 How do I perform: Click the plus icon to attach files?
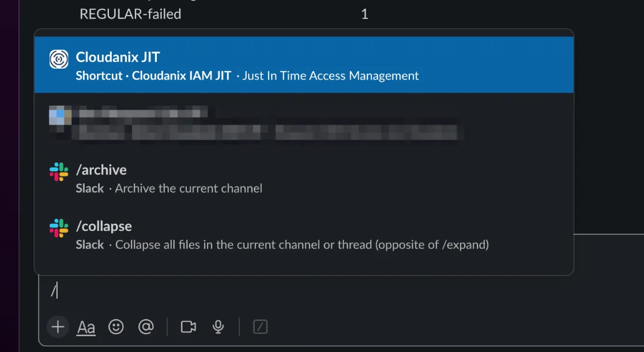[58, 327]
